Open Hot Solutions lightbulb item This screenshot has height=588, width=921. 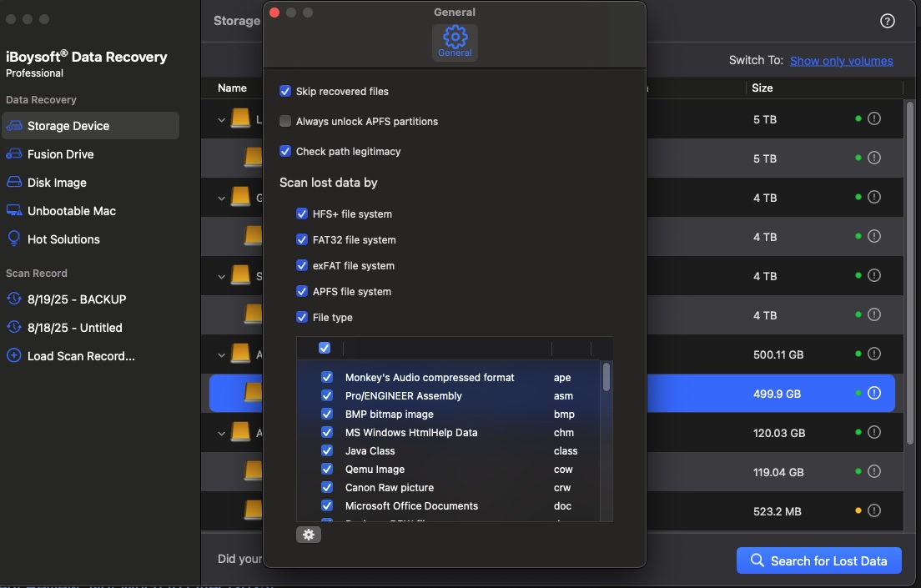pyautogui.click(x=63, y=239)
